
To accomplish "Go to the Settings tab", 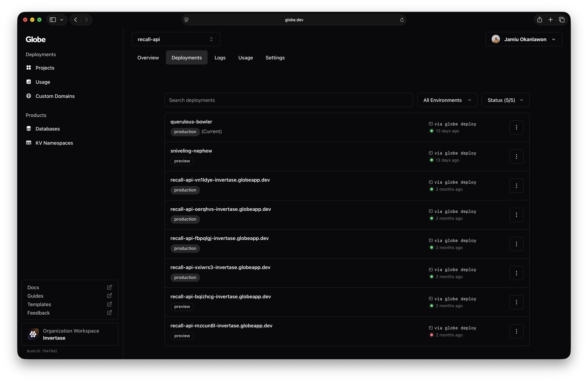I will pos(275,58).
